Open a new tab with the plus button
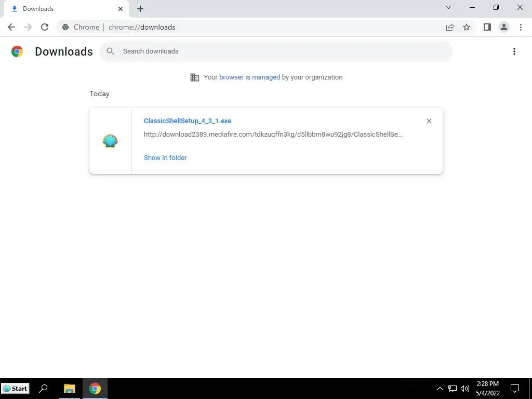The height and width of the screenshot is (399, 532). click(x=140, y=9)
